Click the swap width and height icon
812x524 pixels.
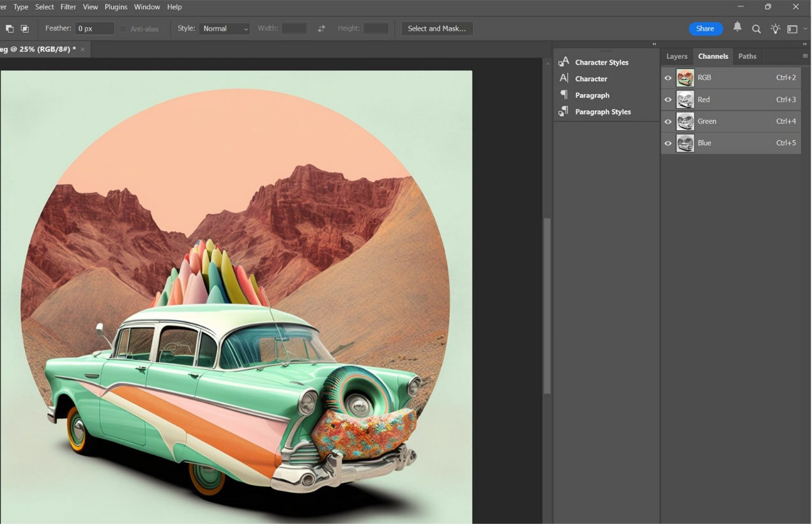click(321, 28)
